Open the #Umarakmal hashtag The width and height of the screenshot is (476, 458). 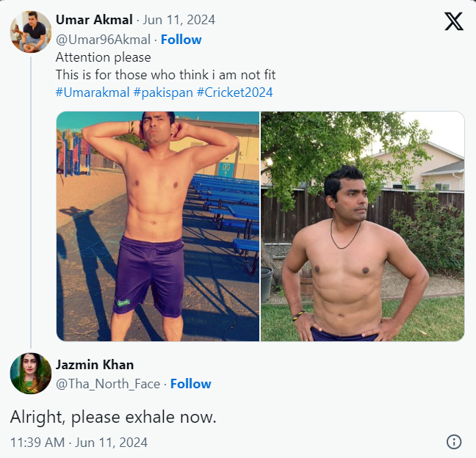[x=93, y=92]
